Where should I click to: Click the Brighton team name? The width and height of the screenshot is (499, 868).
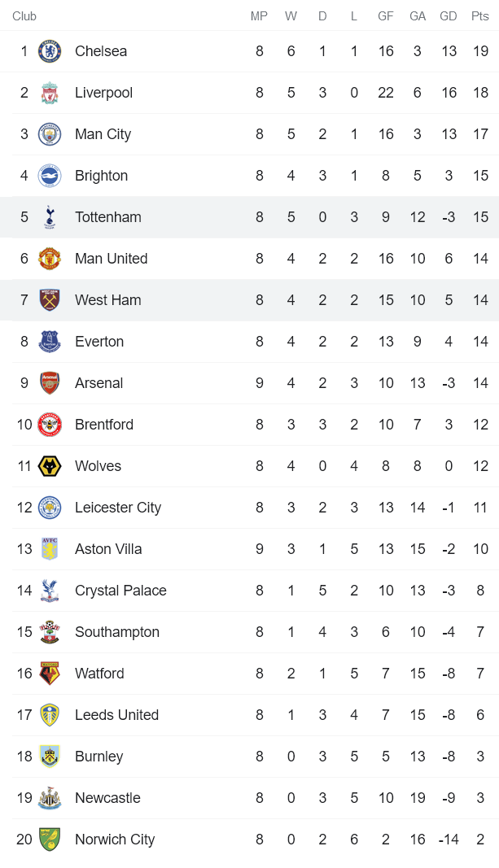click(x=101, y=176)
